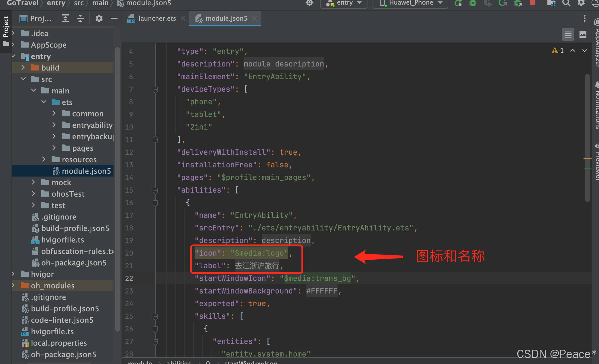Expand the build folder in tree
The image size is (599, 364).
(23, 68)
